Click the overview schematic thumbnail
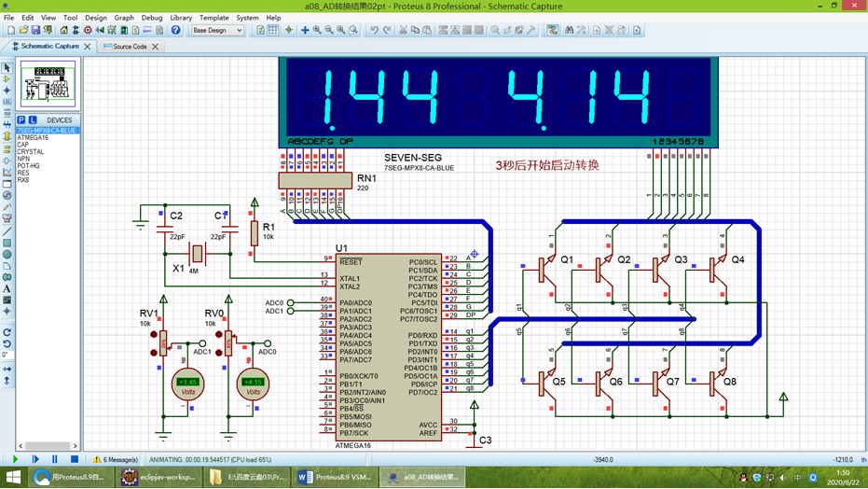Screen dimensions: 868x489 (x=48, y=84)
